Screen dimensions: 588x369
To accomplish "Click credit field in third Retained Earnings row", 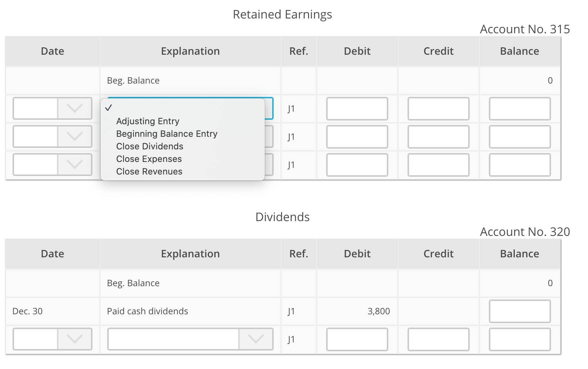I will 439,165.
